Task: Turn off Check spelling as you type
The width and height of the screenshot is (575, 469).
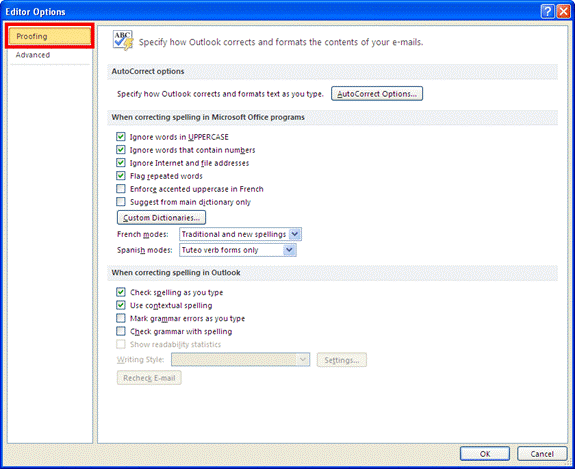Action: (x=121, y=292)
